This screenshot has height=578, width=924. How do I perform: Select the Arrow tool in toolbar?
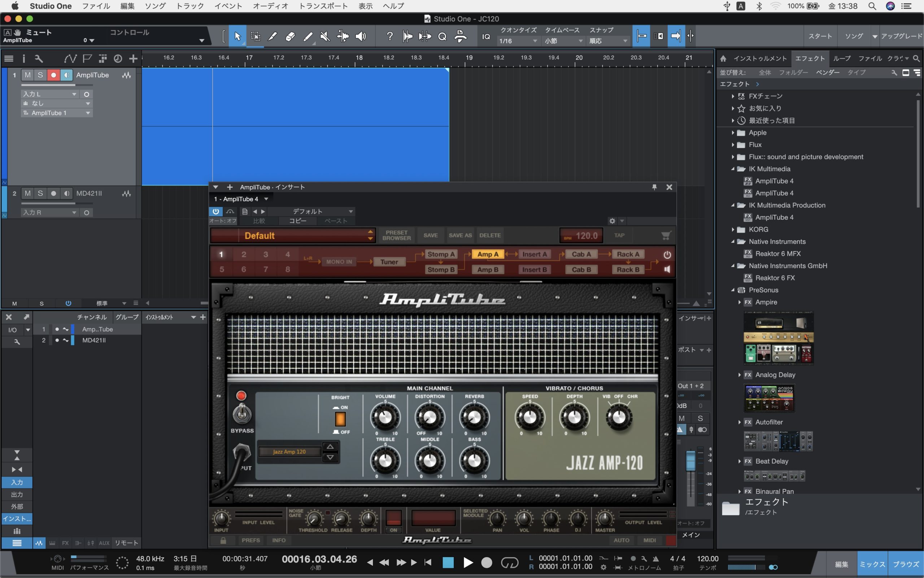237,36
